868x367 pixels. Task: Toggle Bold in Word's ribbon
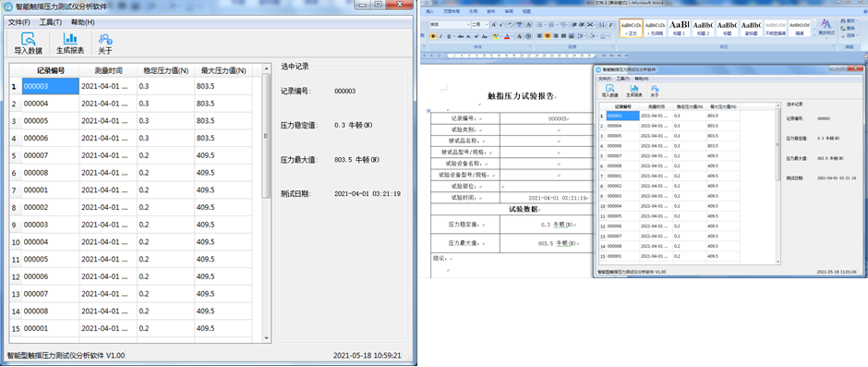tap(433, 37)
